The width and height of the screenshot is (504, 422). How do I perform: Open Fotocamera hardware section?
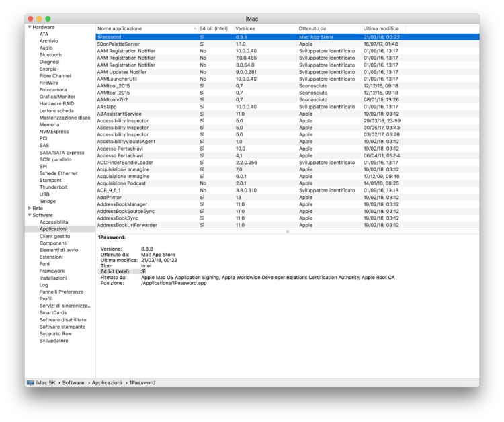point(53,89)
